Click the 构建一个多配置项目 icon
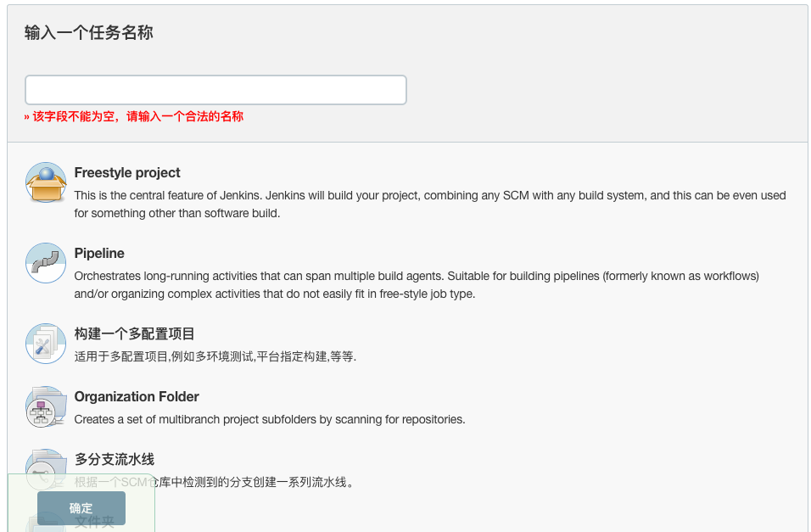Viewport: 811px width, 532px height. click(x=46, y=344)
